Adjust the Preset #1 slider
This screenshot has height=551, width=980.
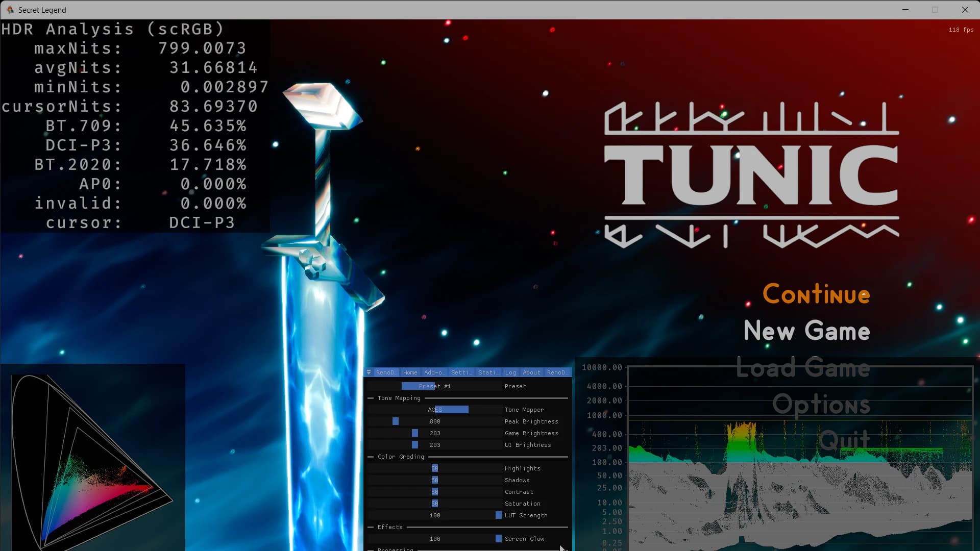[x=435, y=386]
